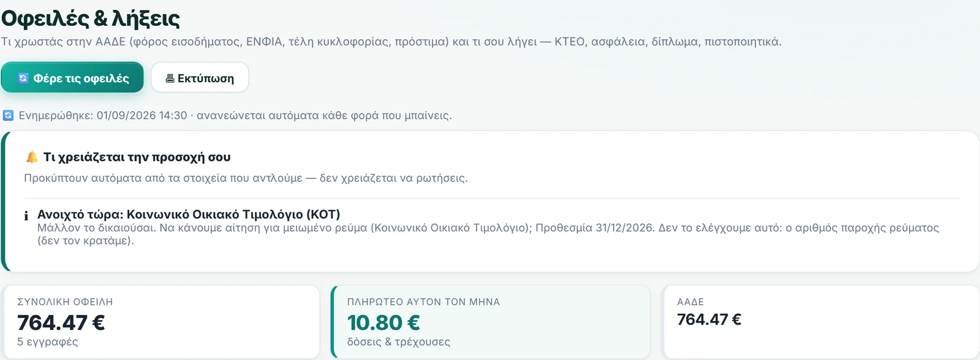This screenshot has width=980, height=360.
Task: Select the ΠΛΗΡΩΤΕΟ ΑΥΤΟΝ ΤΟΝ ΜΗΝΑ label
Action: pyautogui.click(x=423, y=302)
